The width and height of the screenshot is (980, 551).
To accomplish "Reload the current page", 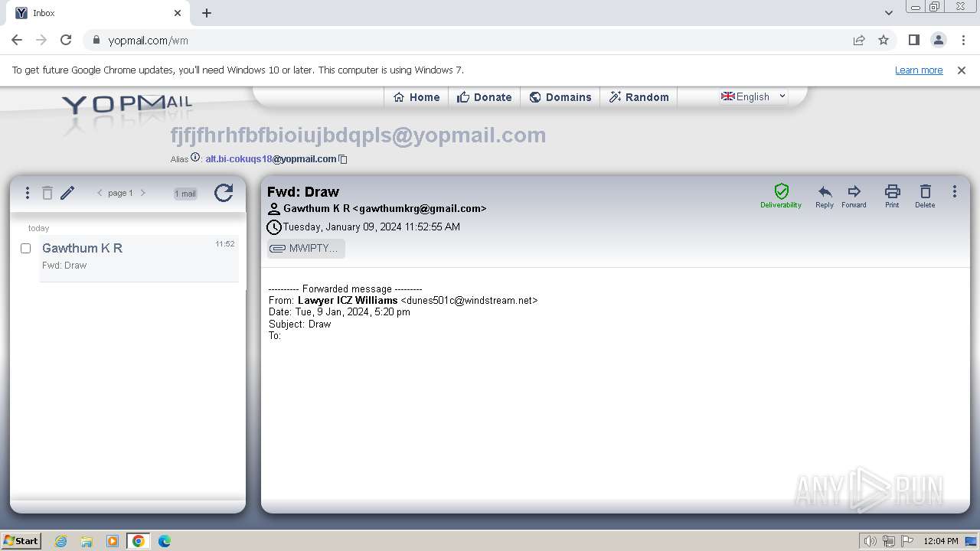I will [x=66, y=40].
